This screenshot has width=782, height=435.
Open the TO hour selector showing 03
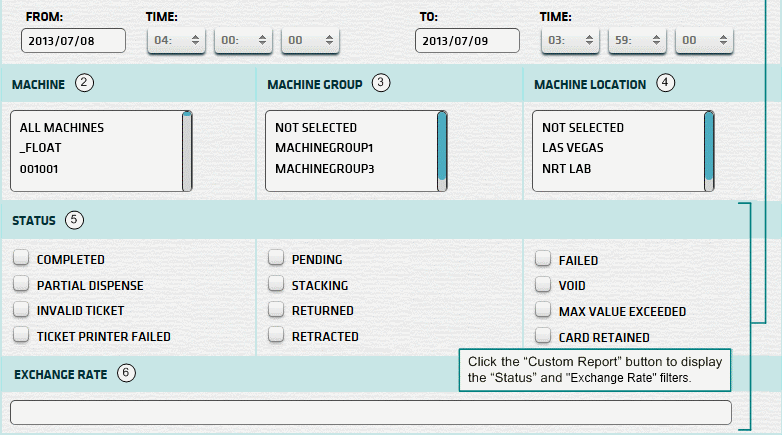tap(571, 40)
